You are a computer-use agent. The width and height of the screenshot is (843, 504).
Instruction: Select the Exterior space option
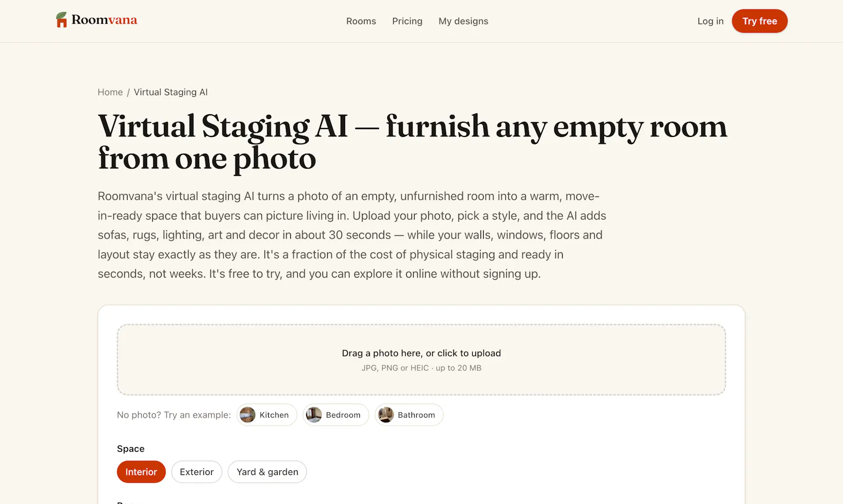coord(197,472)
